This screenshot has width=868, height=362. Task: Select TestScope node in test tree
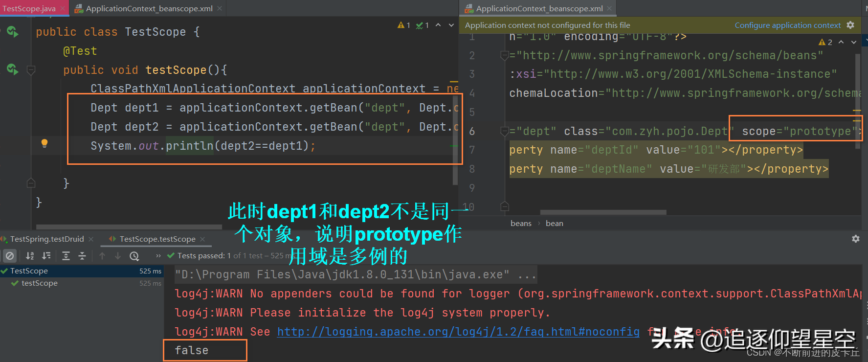81,271
